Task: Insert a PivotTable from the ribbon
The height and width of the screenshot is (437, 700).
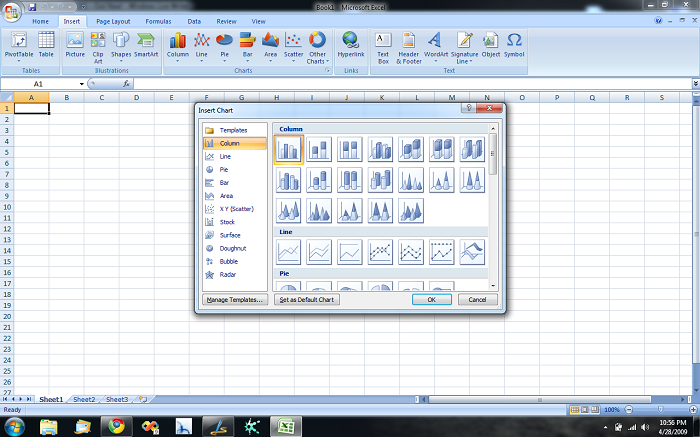Action: pos(19,46)
